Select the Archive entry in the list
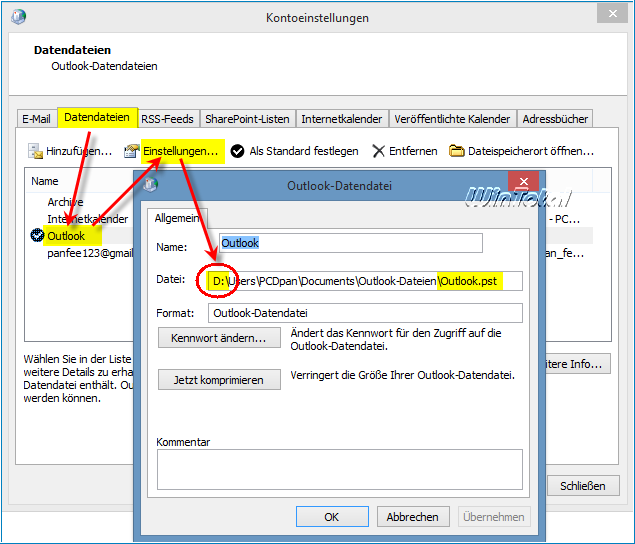The height and width of the screenshot is (544, 635). point(65,202)
